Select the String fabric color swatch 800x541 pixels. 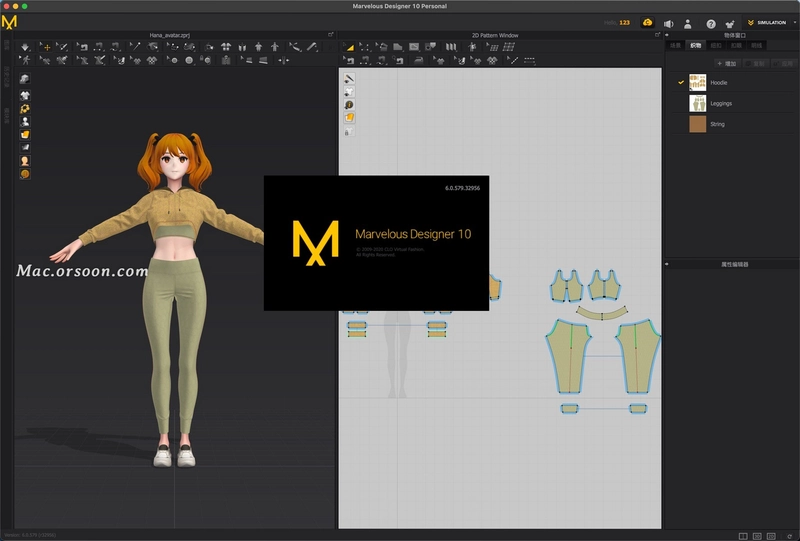point(697,124)
